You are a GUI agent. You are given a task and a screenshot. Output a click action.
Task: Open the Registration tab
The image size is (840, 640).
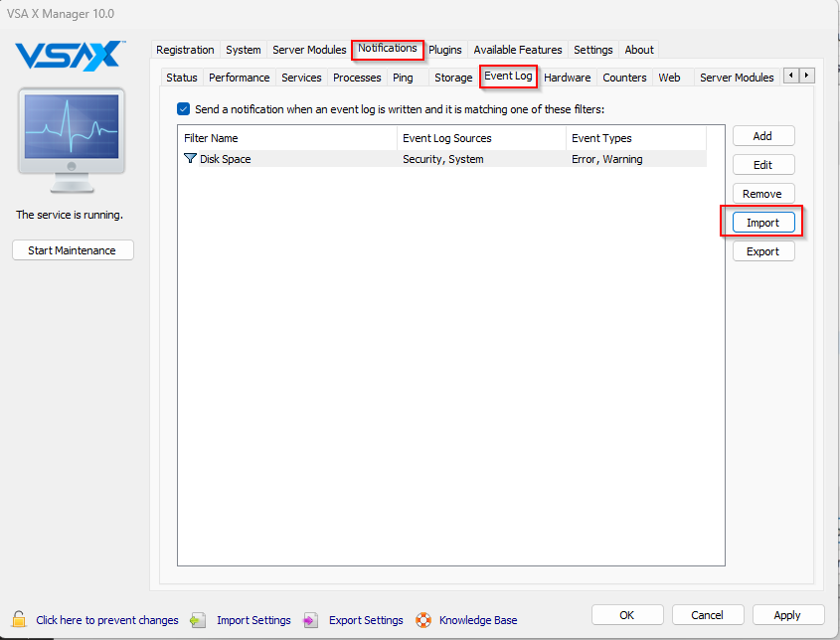185,50
